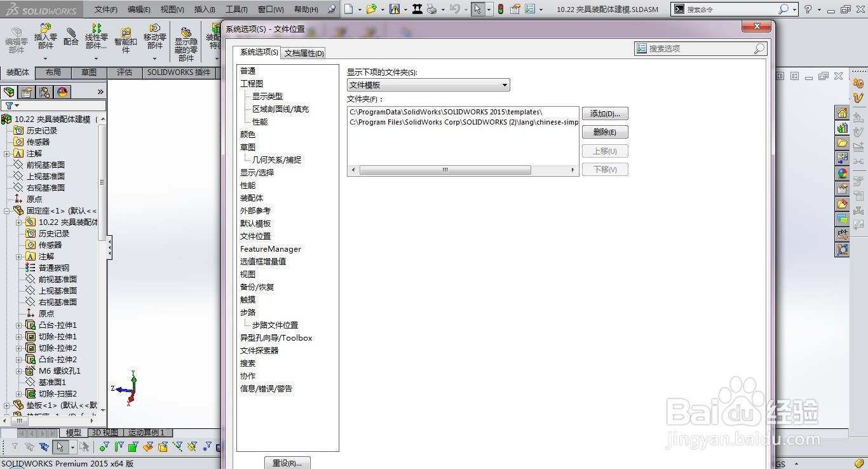Click the 重设(R)... button
Screen dimensions: 868x469
click(x=287, y=463)
